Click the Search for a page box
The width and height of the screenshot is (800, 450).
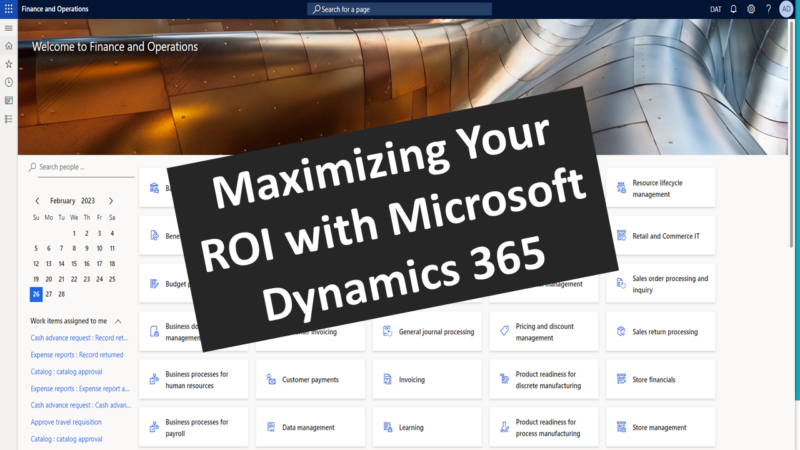(399, 9)
